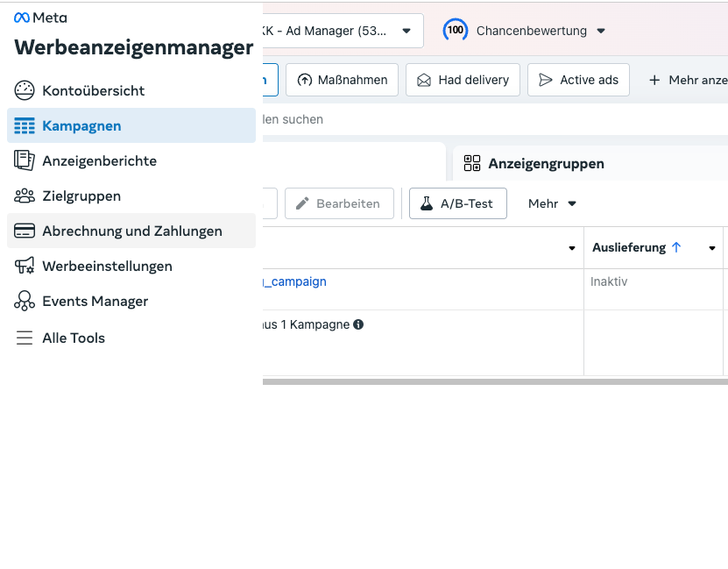
Task: Click the Maßnahmen filter button
Action: (343, 80)
